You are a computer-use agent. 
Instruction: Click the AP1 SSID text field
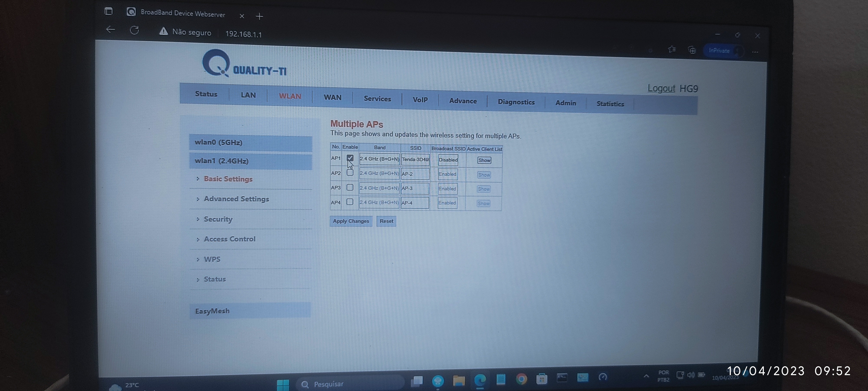(x=415, y=160)
